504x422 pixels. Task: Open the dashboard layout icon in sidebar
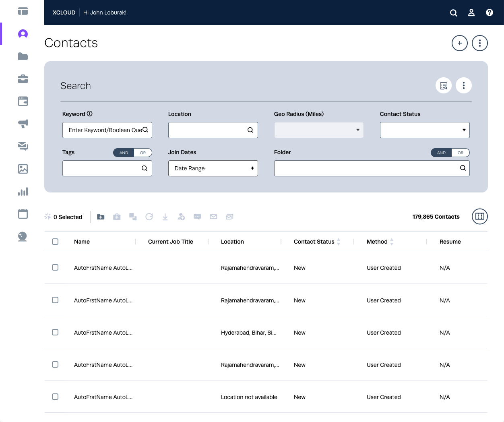(23, 11)
